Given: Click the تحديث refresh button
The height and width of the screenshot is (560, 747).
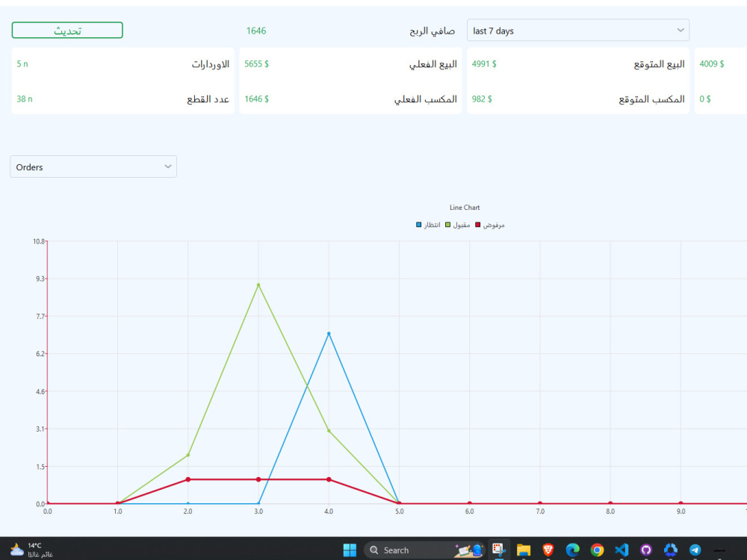Looking at the screenshot, I should 67,30.
